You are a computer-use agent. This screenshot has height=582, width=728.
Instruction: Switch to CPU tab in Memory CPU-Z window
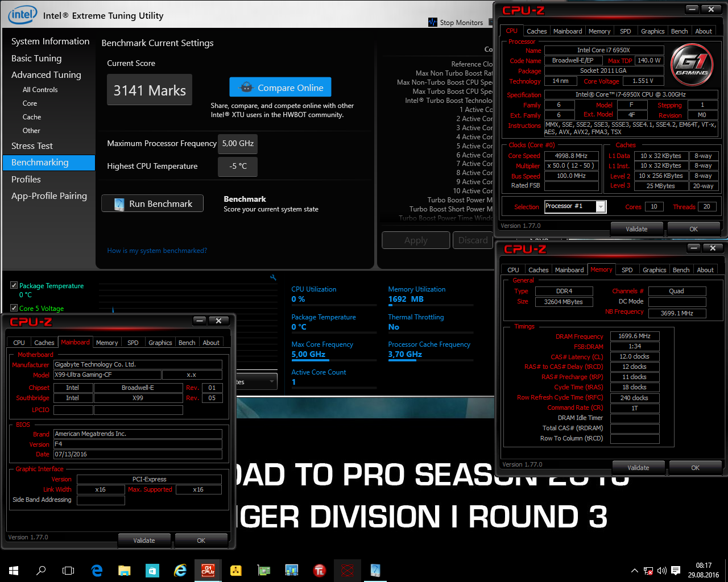[513, 270]
